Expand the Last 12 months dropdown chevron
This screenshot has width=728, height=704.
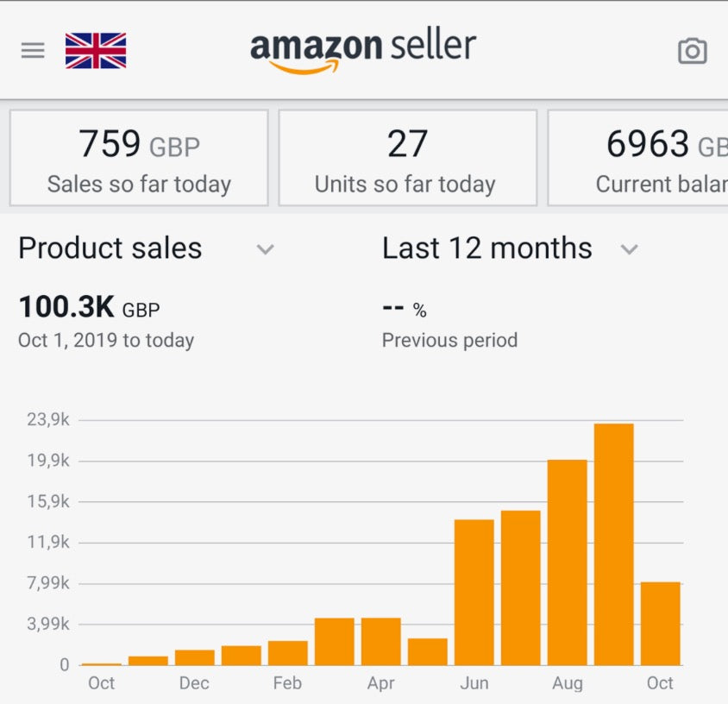[630, 250]
